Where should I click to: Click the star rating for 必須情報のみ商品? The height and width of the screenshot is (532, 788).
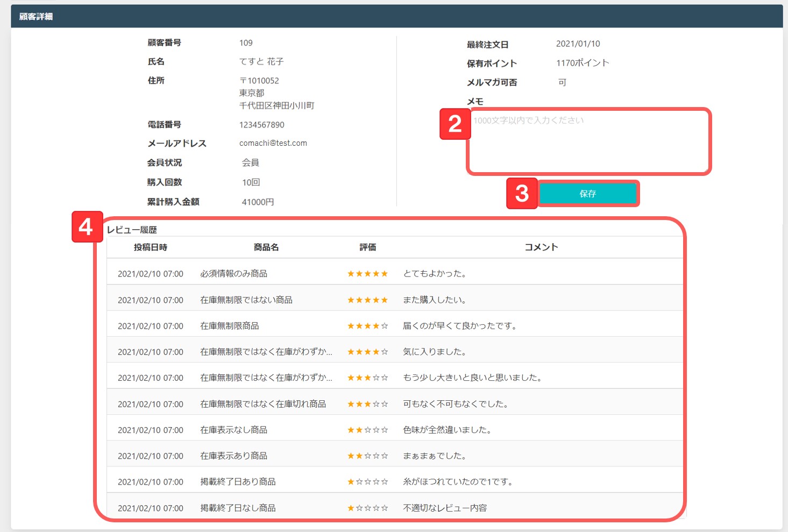click(x=368, y=274)
